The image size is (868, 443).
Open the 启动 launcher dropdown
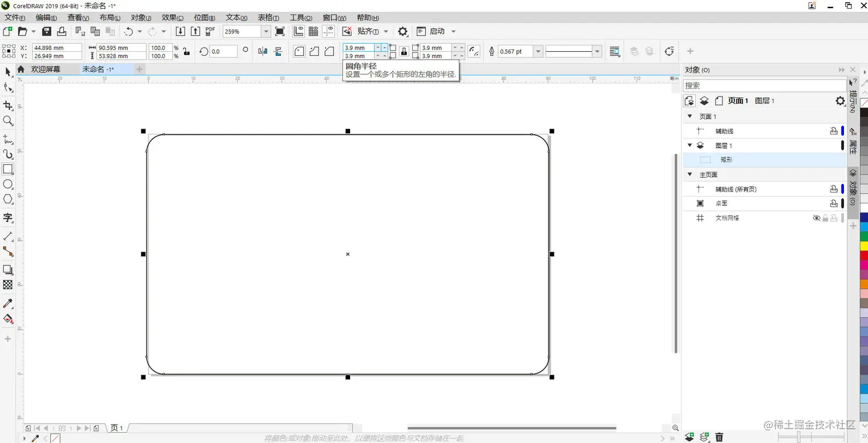click(454, 32)
